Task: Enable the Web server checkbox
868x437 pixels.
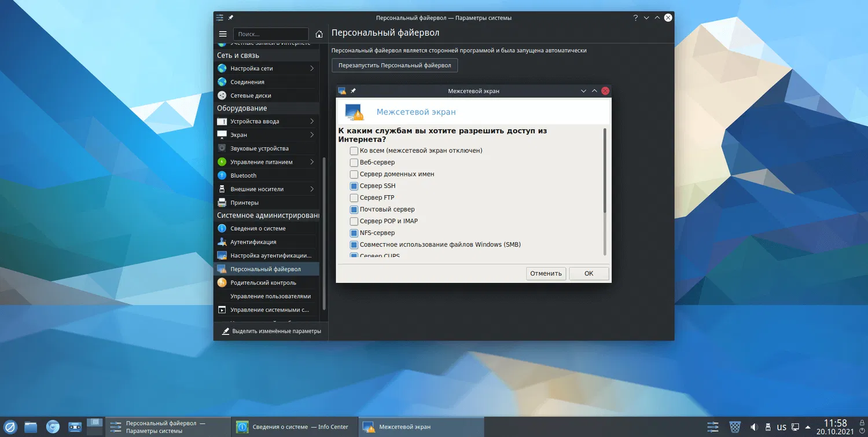Action: (354, 163)
